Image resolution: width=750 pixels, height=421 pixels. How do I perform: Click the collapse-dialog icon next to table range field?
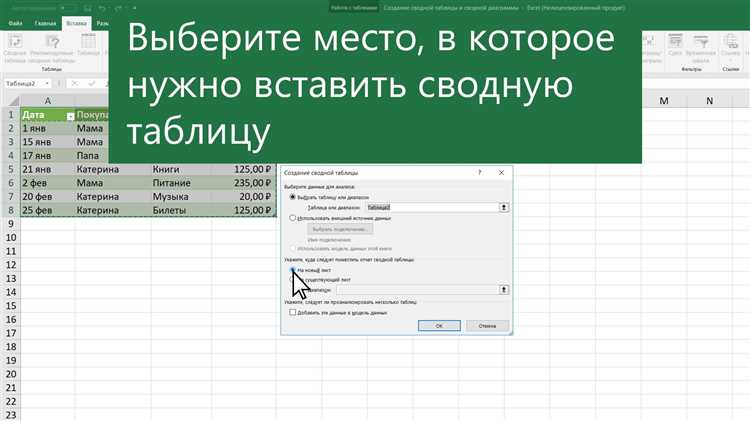click(x=504, y=207)
